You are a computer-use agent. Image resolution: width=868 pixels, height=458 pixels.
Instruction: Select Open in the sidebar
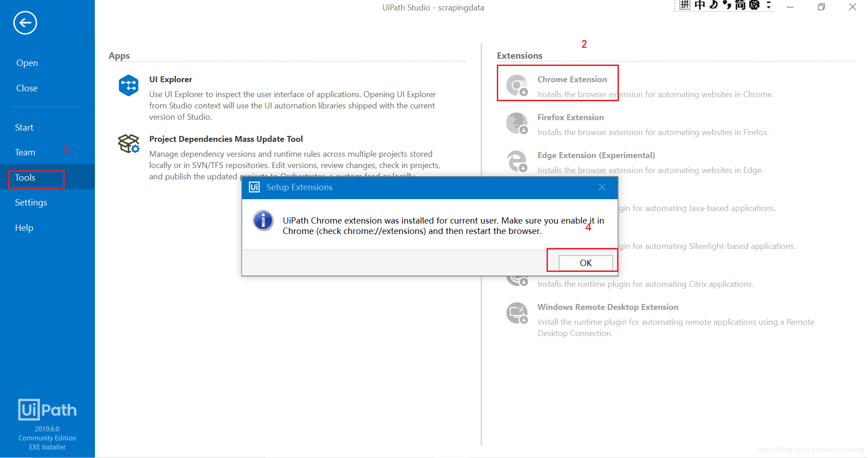(x=27, y=63)
